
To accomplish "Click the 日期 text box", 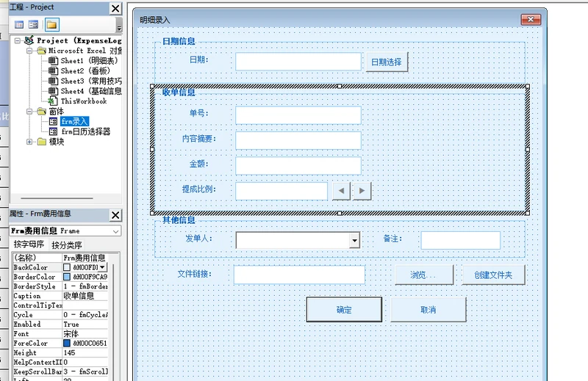I will point(298,62).
